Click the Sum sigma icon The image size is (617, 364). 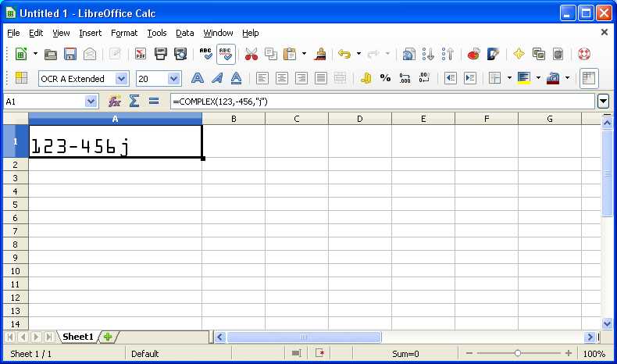pyautogui.click(x=134, y=102)
